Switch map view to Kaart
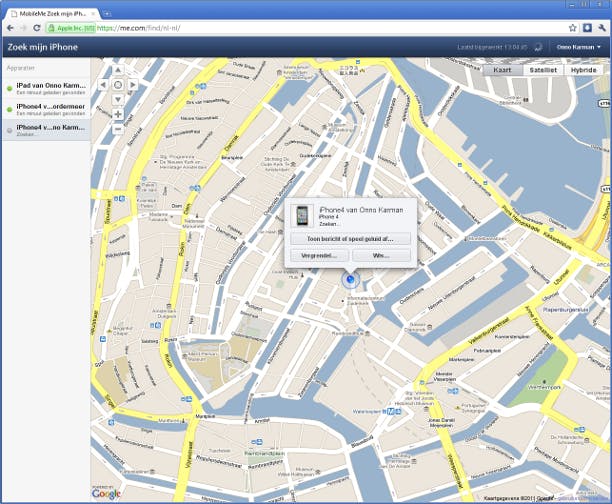The width and height of the screenshot is (612, 504). coord(502,70)
